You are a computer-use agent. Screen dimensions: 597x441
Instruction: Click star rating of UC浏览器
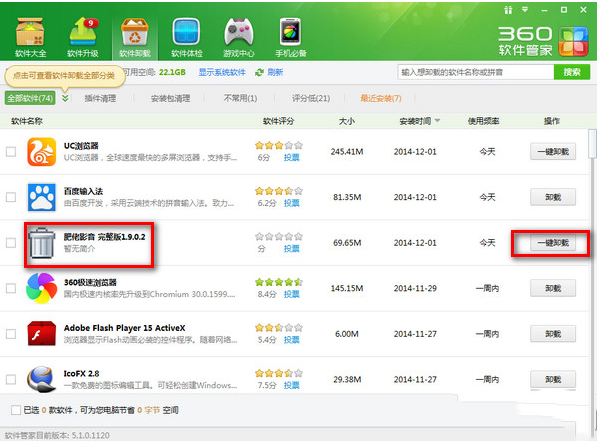point(279,145)
